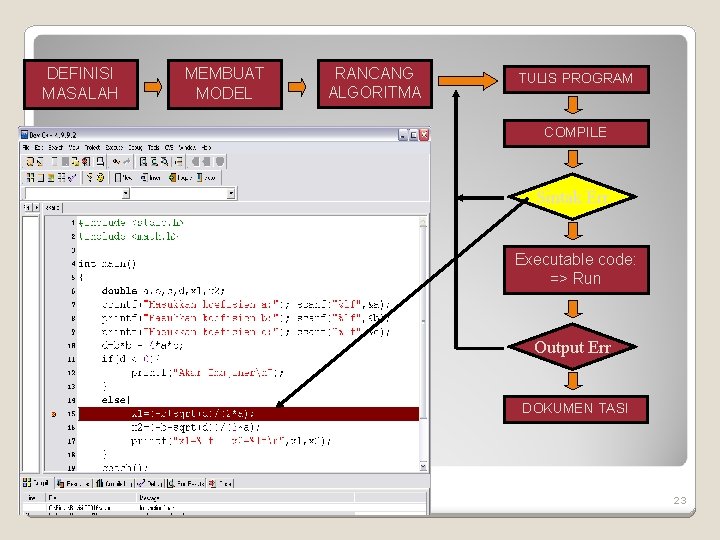Click the Find icon in search toolbar

[x=143, y=161]
